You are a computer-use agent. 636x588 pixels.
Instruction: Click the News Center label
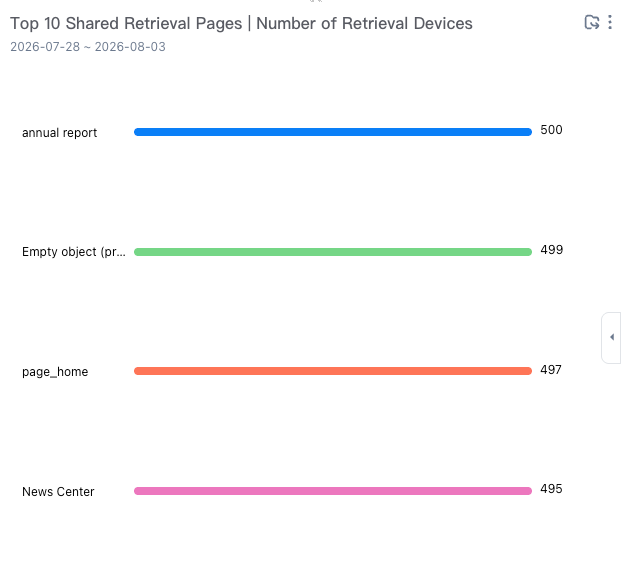[x=58, y=491]
